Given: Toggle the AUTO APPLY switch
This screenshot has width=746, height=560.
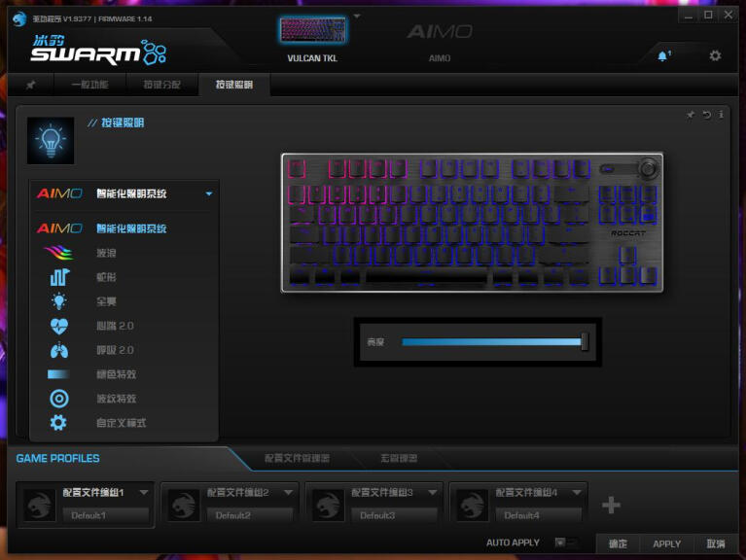Looking at the screenshot, I should (x=563, y=542).
